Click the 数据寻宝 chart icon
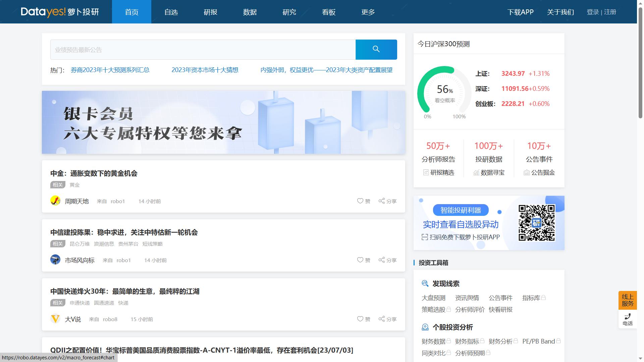 (x=476, y=173)
